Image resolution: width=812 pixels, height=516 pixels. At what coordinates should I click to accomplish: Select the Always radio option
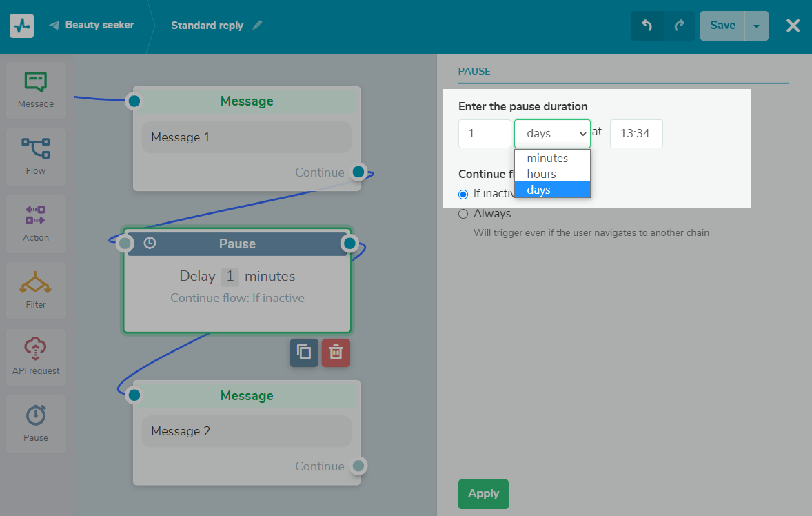point(463,214)
